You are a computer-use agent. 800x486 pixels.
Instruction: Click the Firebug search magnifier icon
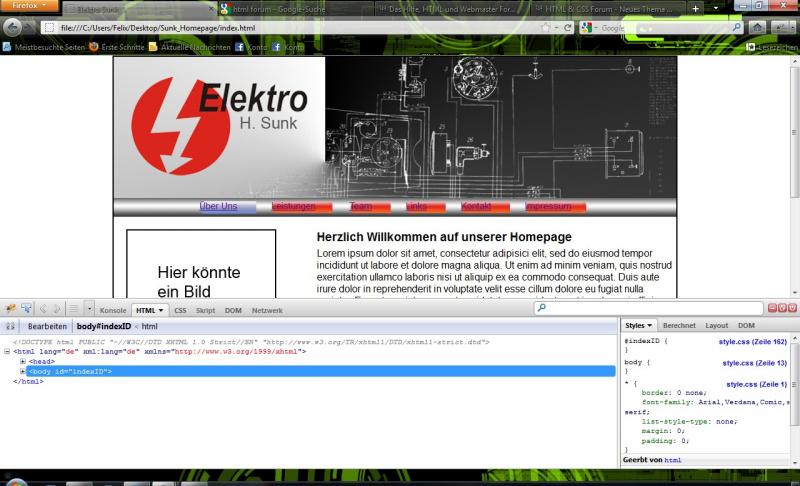(541, 309)
